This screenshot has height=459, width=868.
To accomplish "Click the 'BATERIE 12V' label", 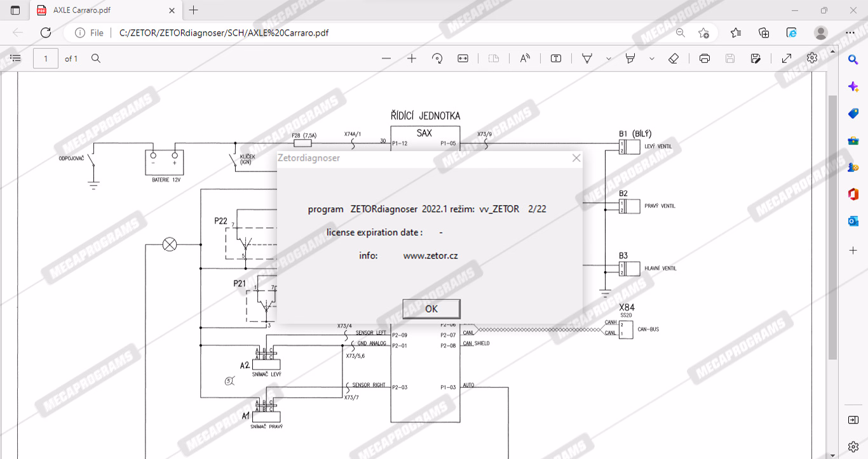I will coord(166,180).
